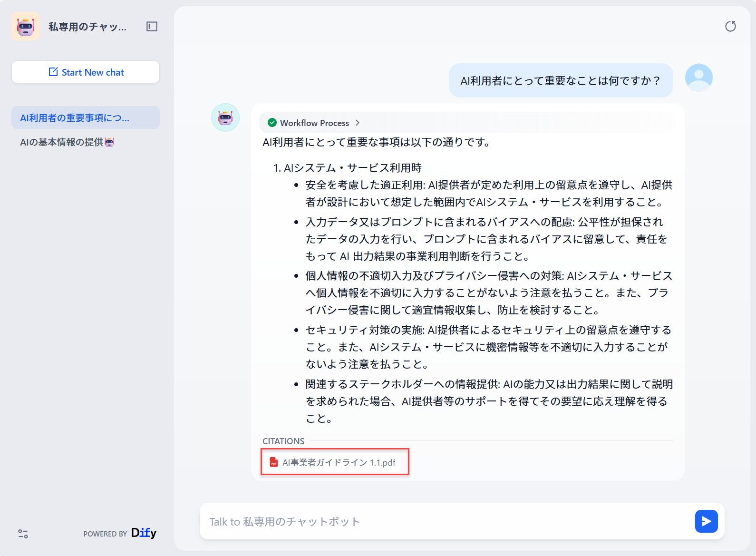Click the heading 1. AIシステム・サービス利用時
The height and width of the screenshot is (556, 756).
pyautogui.click(x=348, y=168)
